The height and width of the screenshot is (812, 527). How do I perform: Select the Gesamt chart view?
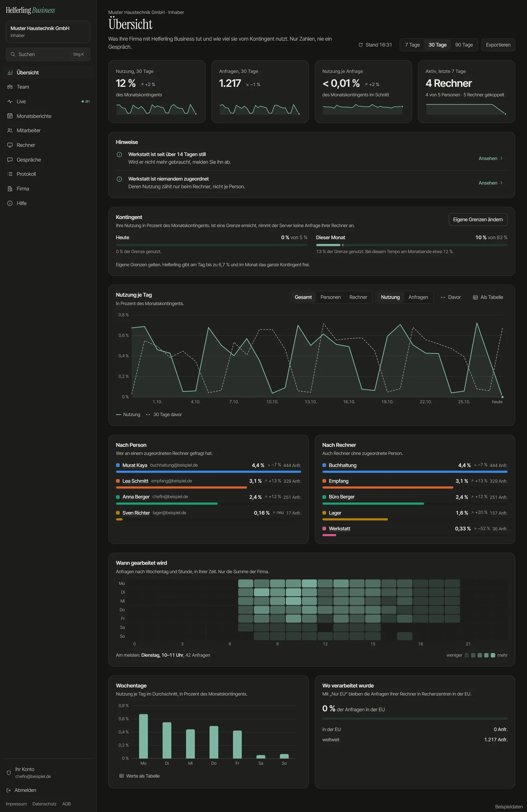pos(303,297)
